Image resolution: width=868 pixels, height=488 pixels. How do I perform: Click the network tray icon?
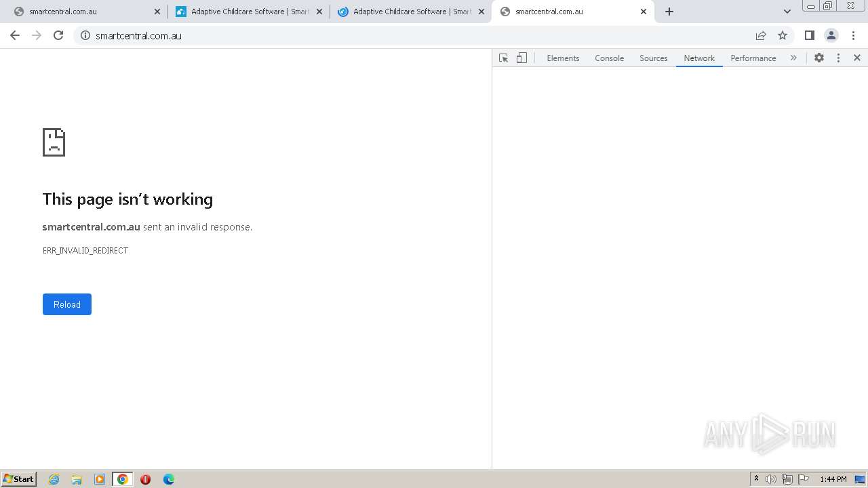787,479
